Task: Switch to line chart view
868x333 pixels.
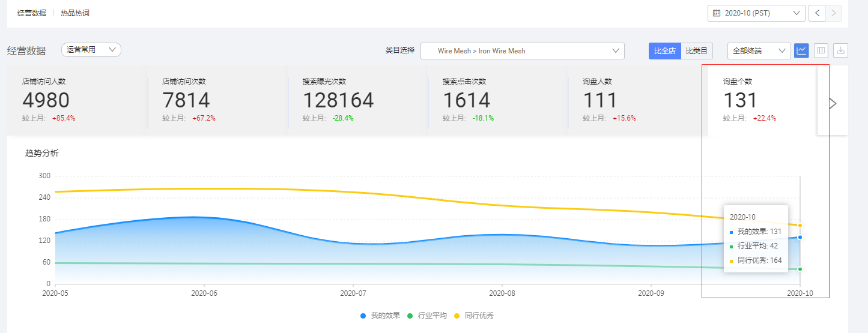Action: pyautogui.click(x=801, y=51)
